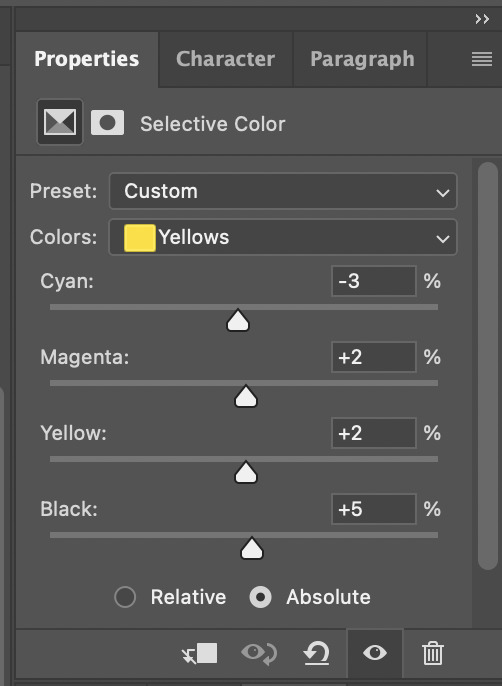This screenshot has height=686, width=502.
Task: Open the Properties panel menu icon
Action: coord(482,59)
